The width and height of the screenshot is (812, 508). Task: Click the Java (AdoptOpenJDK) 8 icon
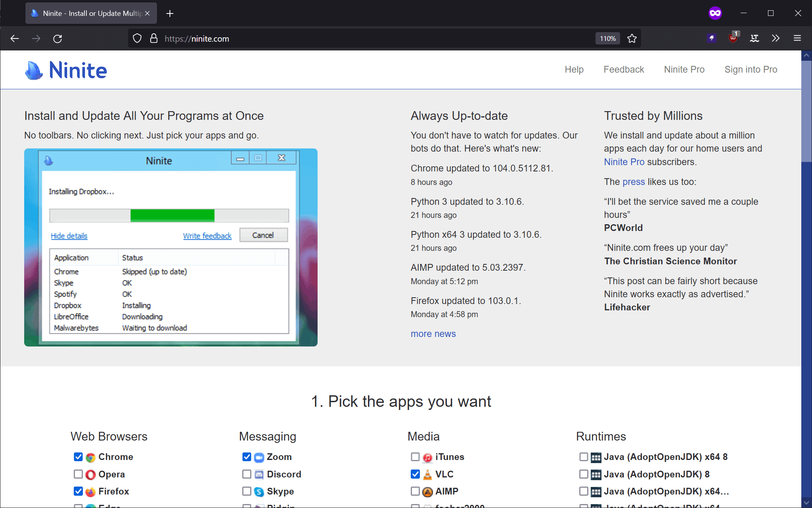596,475
